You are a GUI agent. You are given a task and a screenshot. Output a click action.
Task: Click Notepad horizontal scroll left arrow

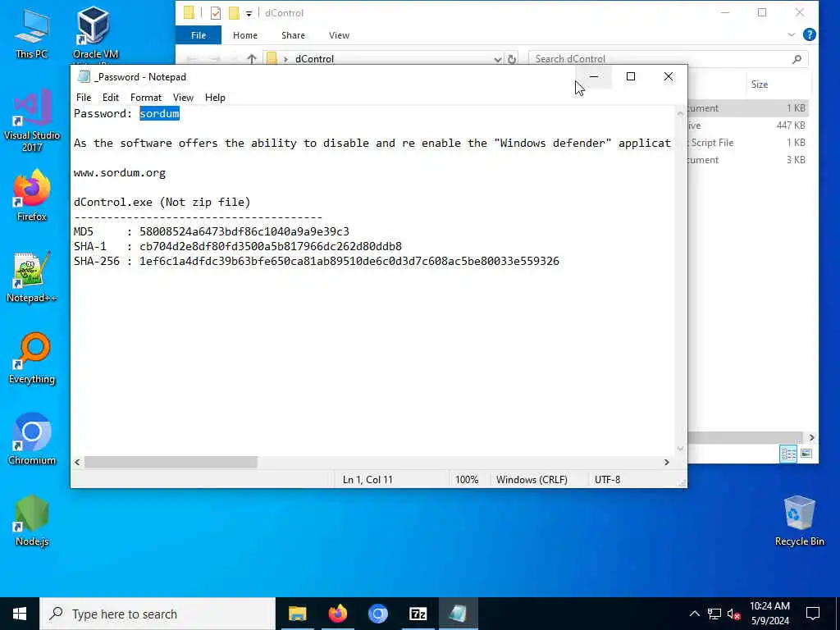[x=77, y=462]
